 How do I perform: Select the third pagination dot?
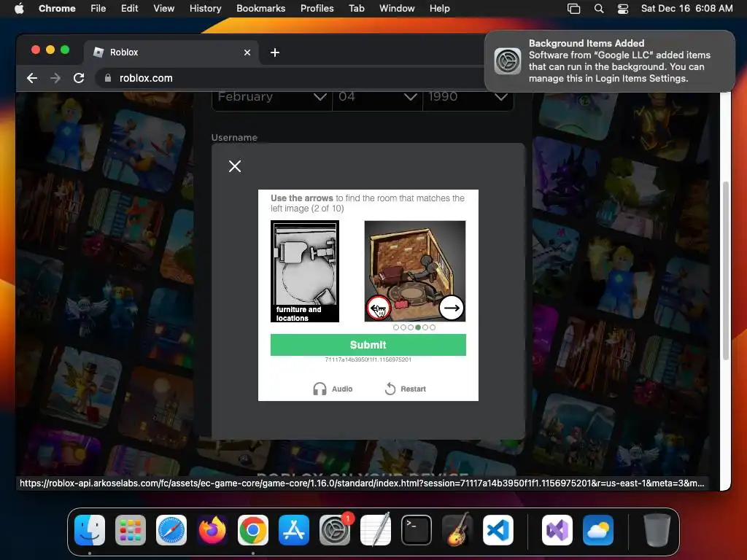coord(411,327)
